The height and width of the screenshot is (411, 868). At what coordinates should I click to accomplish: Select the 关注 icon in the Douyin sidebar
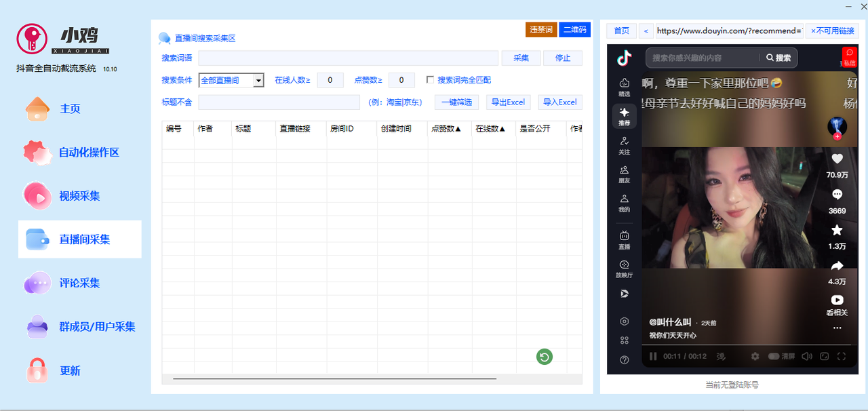coord(625,146)
